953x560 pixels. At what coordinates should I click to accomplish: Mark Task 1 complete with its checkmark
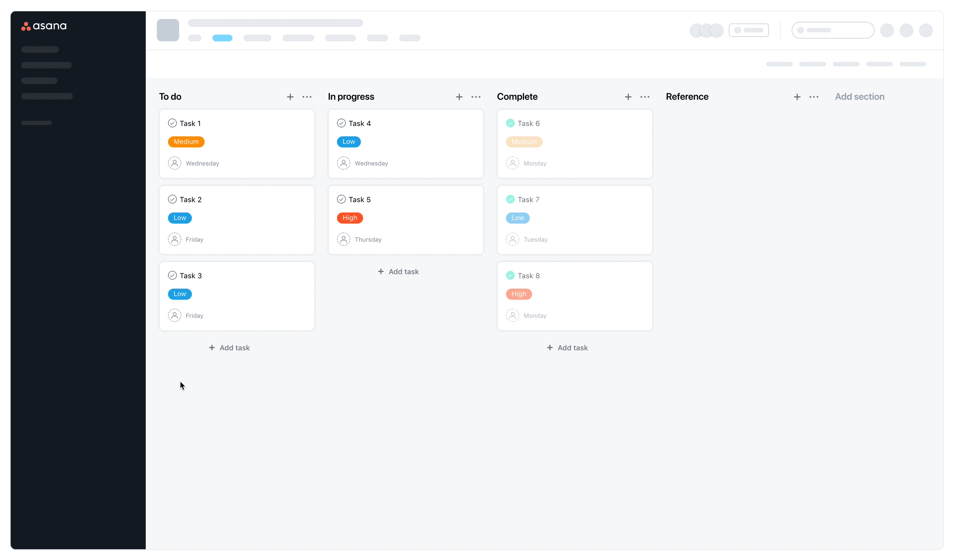(x=172, y=123)
